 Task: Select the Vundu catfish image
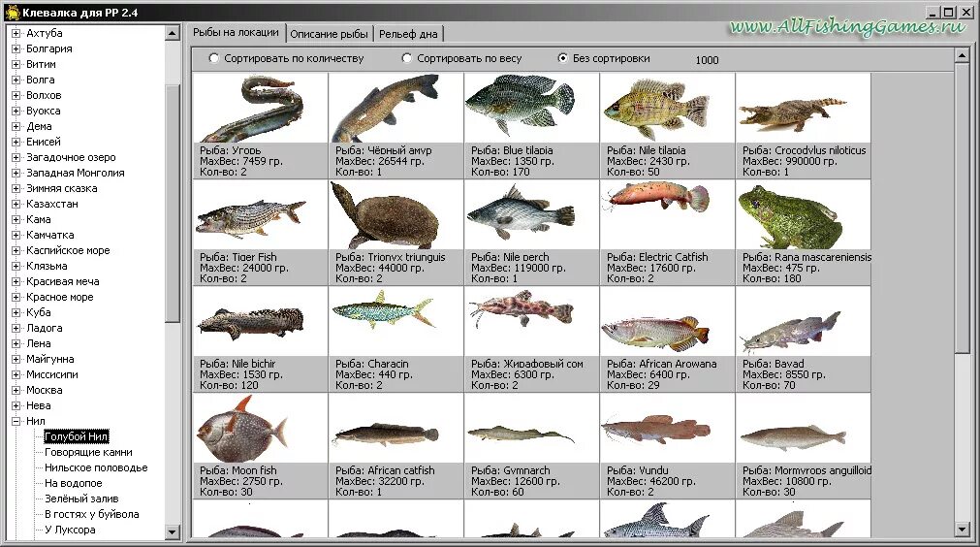tap(667, 429)
